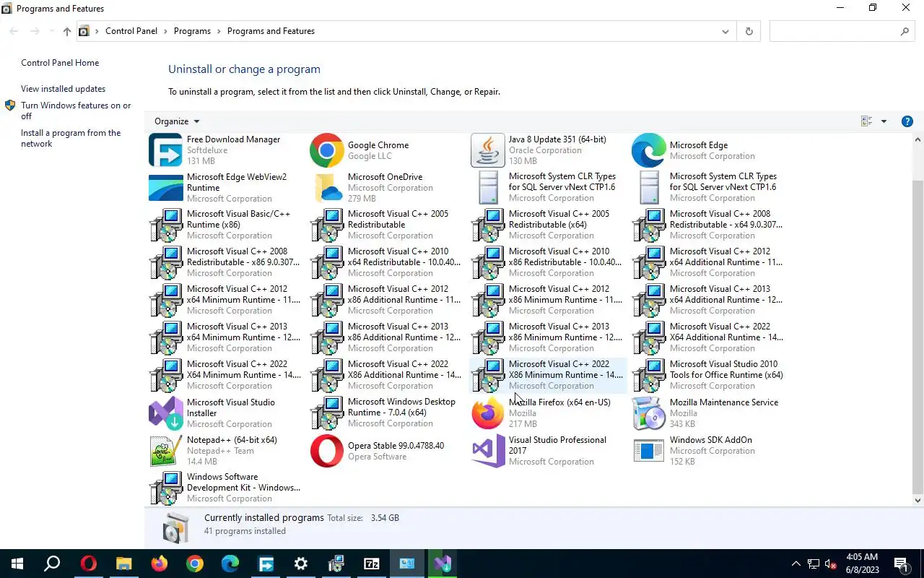
Task: Select Microsoft Visual C++ 2008 Redistributable x86 entry
Action: (x=227, y=263)
